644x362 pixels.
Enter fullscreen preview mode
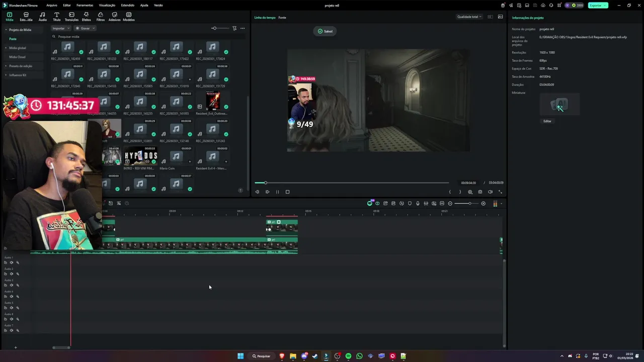(x=500, y=192)
